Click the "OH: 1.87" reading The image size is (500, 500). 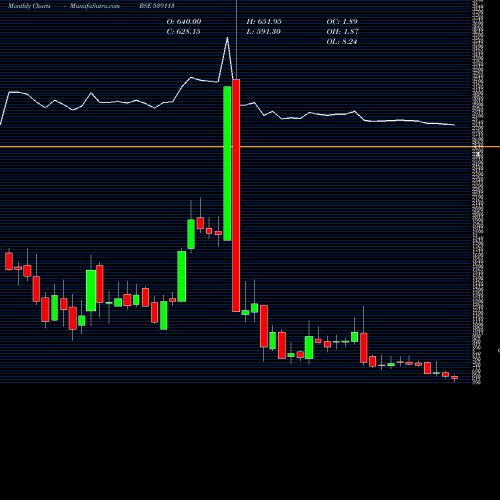(x=342, y=32)
